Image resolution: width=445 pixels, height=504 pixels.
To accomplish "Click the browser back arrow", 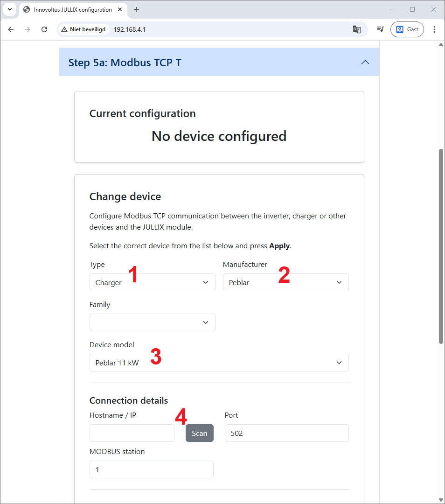I will 11,29.
